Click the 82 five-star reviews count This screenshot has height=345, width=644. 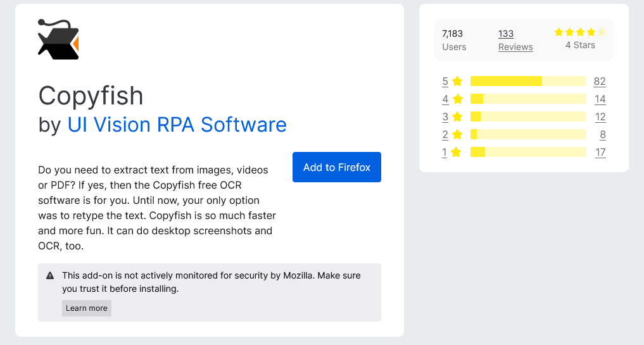(600, 81)
